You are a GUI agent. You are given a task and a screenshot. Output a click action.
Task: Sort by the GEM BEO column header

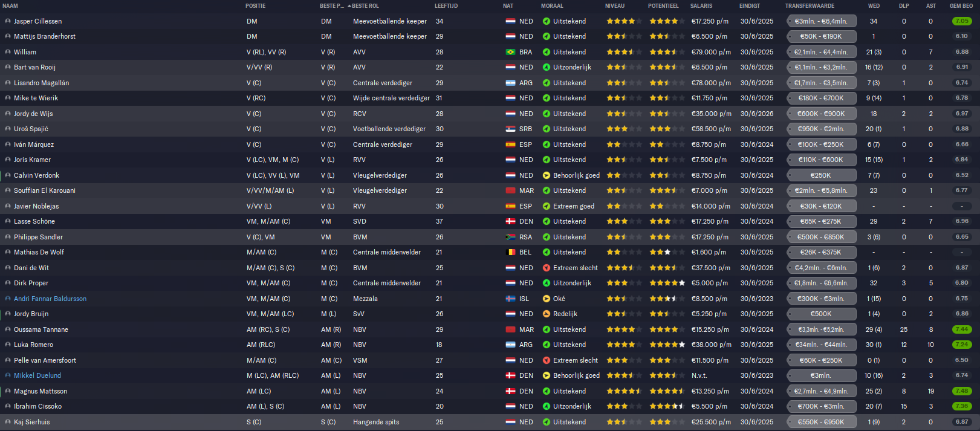[961, 6]
